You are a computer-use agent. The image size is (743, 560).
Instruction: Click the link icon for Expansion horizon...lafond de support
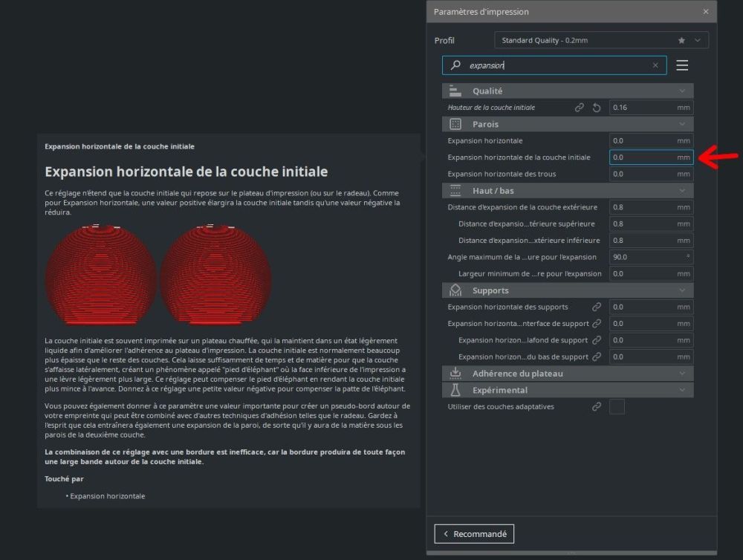(597, 340)
